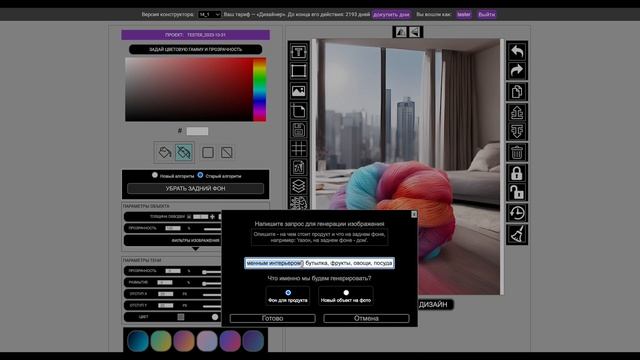Click the flip horizontal icon above canvas
Screen dimensions: 640x360
tap(401, 32)
